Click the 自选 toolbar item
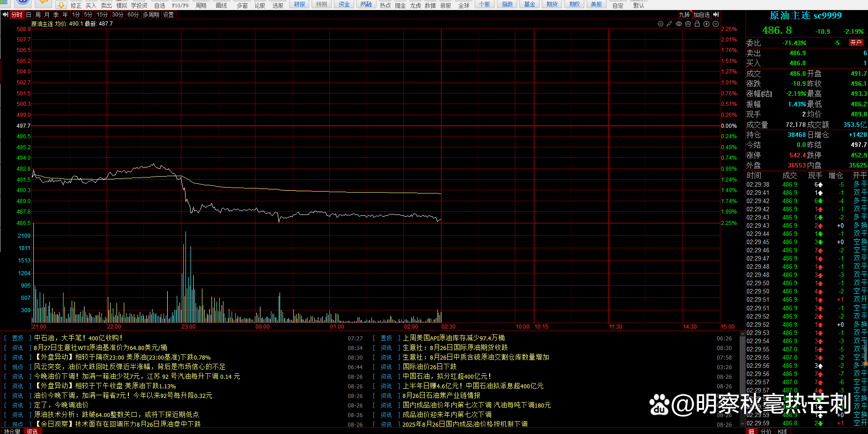Image resolution: width=868 pixels, height=434 pixels. (x=159, y=5)
